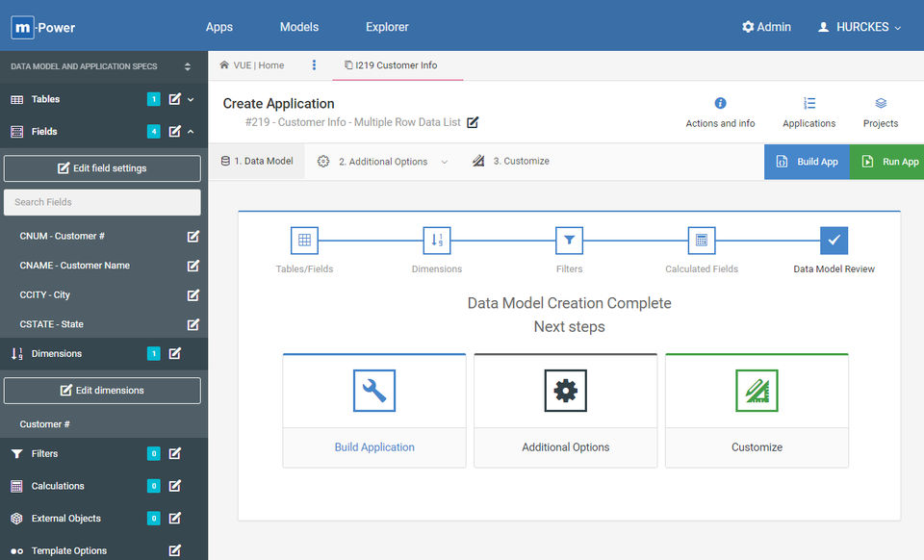Viewport: 924px width, 560px height.
Task: Open Template Options sidebar section
Action: pyautogui.click(x=69, y=550)
